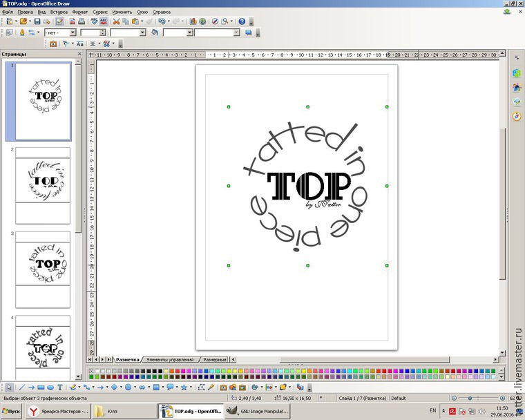Switch to Ярмарка Мастеров browser taskbar button
This screenshot has width=525, height=420.
pos(59,411)
